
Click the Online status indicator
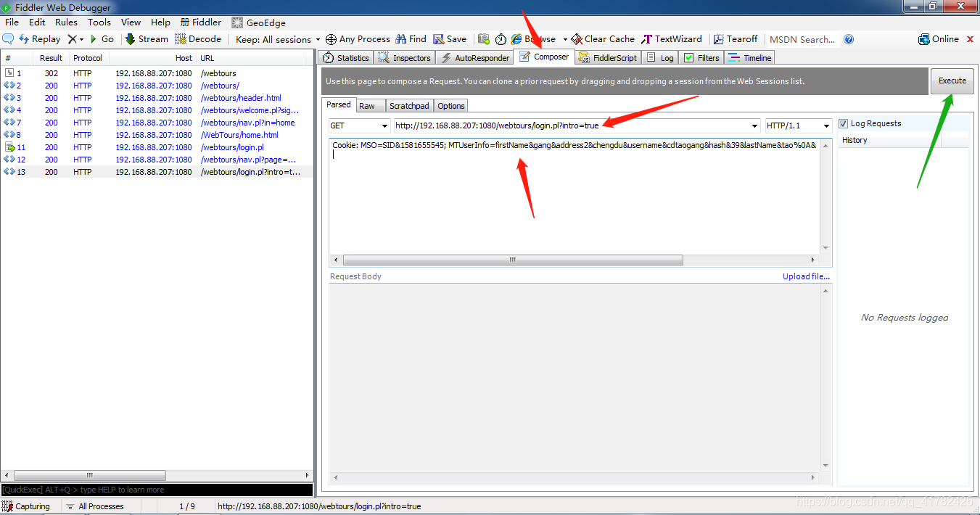point(939,39)
